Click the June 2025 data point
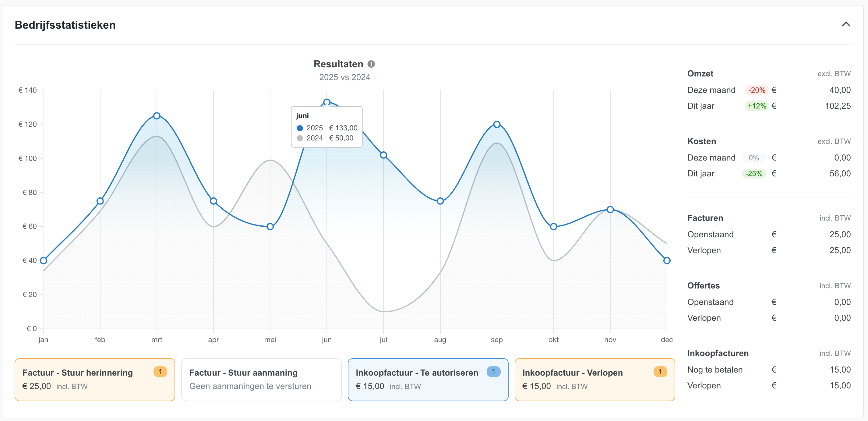Image resolution: width=868 pixels, height=421 pixels. pos(326,102)
